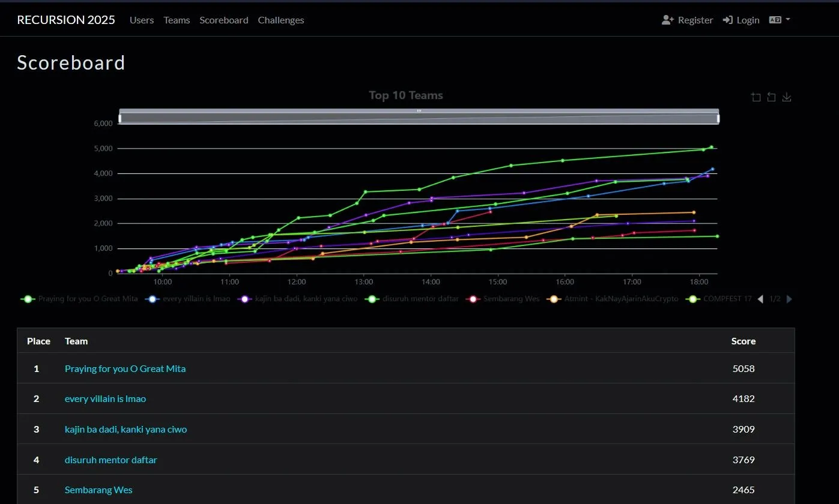Open 'kajin ba dadi, kanki yana ciwo' team link

[126, 429]
